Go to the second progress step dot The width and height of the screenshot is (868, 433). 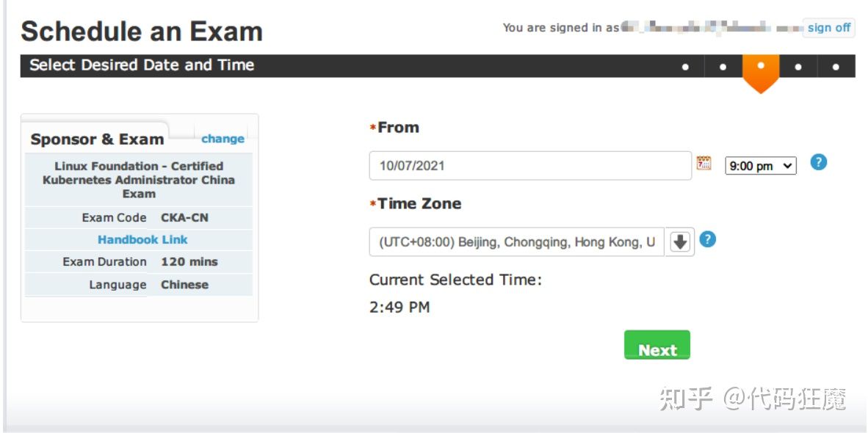723,67
